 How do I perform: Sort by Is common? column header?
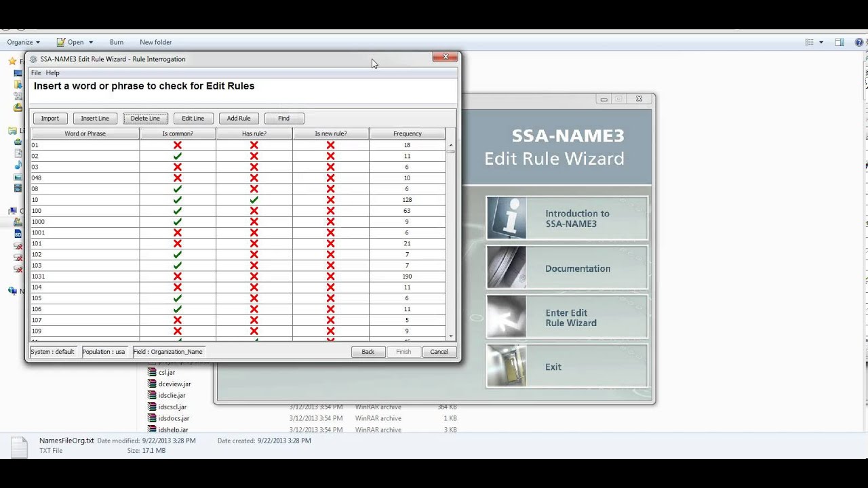coord(178,134)
